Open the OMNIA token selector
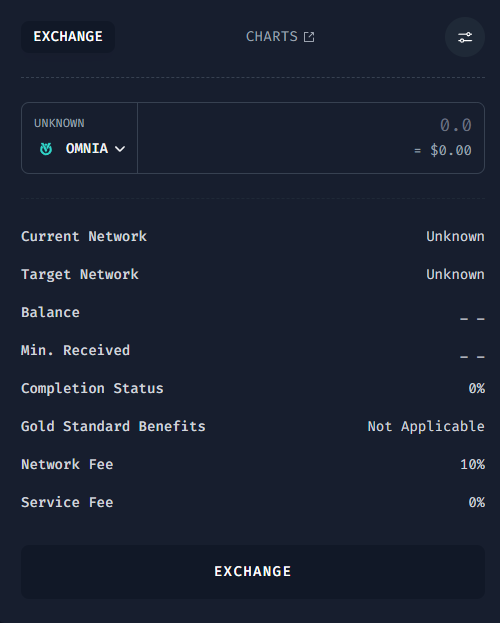This screenshot has width=500, height=623. coord(83,149)
